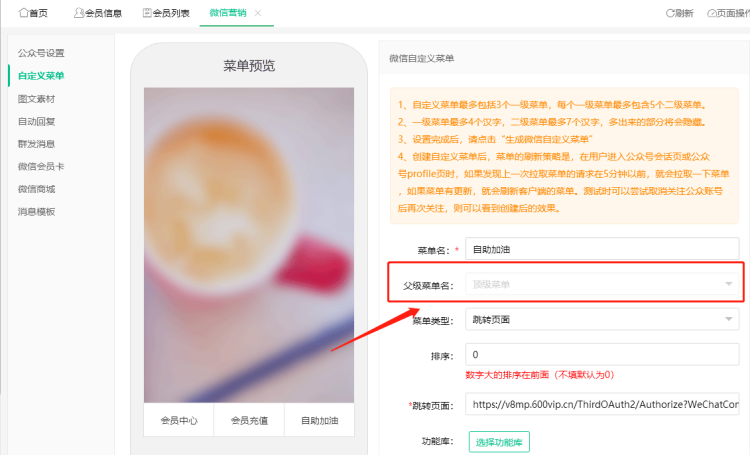Image resolution: width=750 pixels, height=455 pixels.
Task: Click the home icon beside 首页
Action: (23, 13)
